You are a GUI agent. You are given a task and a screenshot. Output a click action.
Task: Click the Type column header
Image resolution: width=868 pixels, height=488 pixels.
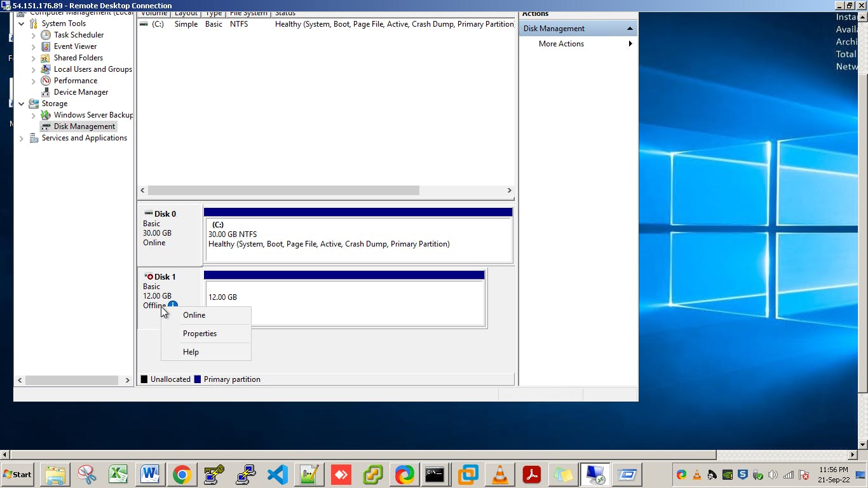[214, 13]
